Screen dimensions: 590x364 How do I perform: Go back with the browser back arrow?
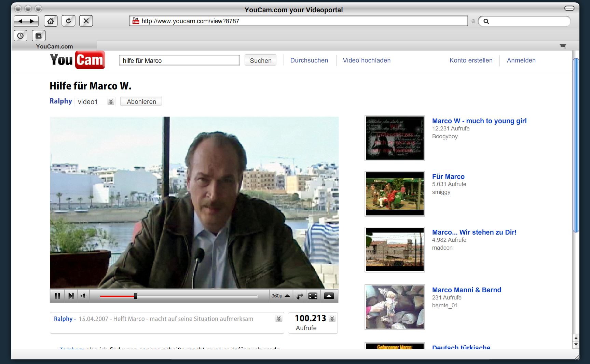coord(20,21)
